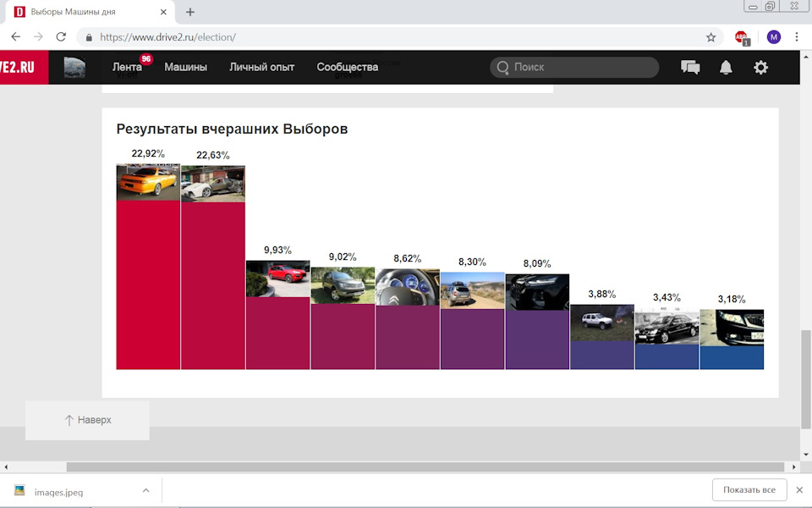Open the Сообщества menu item
The image size is (812, 508).
[x=348, y=67]
